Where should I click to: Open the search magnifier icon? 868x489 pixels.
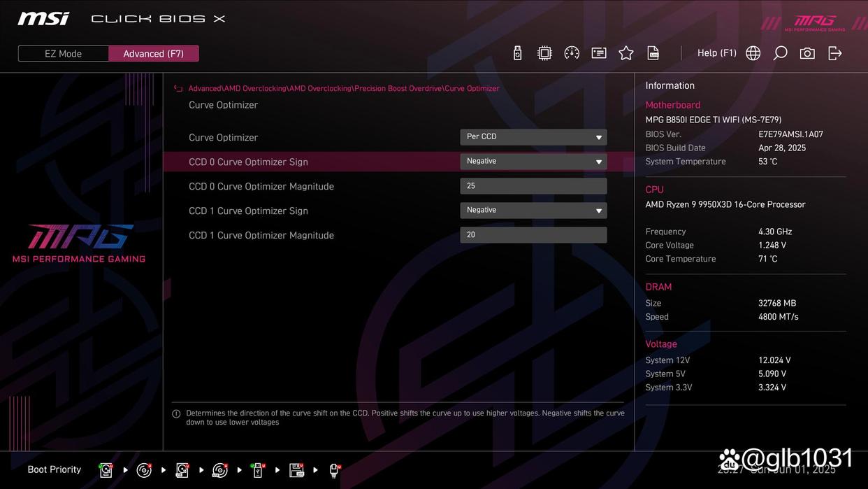(x=780, y=53)
